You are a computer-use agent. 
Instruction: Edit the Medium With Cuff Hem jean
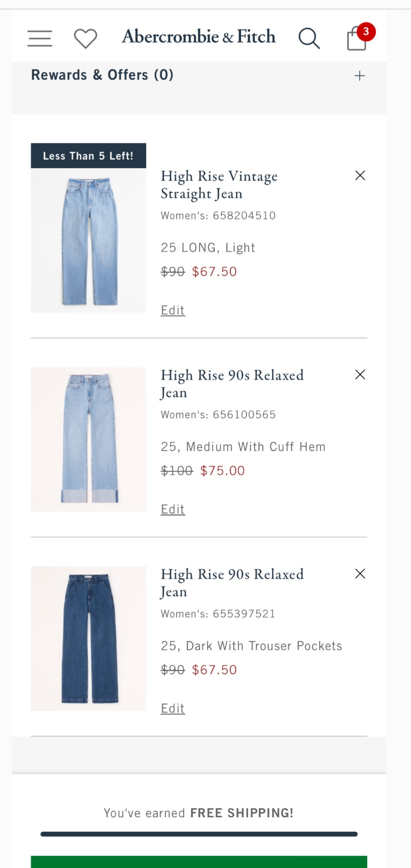point(172,509)
